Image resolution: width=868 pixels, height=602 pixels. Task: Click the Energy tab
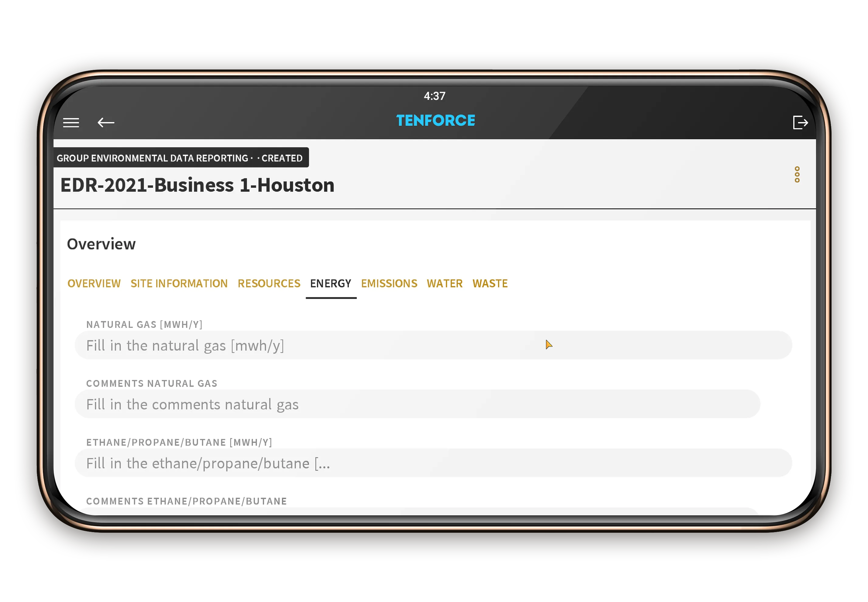(330, 283)
